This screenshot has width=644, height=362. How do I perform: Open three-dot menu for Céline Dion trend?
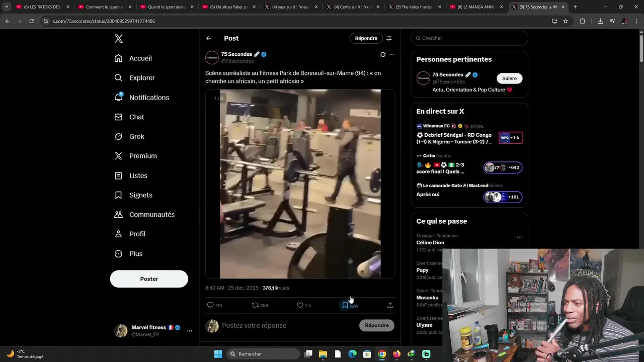(519, 237)
